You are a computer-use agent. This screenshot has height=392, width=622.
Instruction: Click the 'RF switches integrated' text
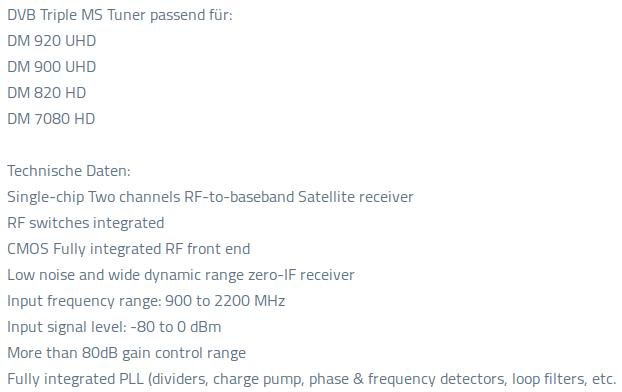(x=86, y=223)
